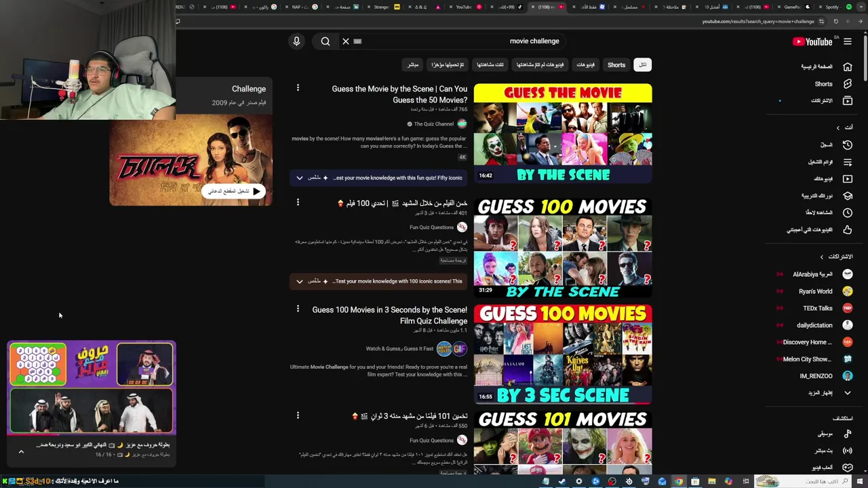Expand the Subscriptions section header chevron
Image resolution: width=868 pixels, height=488 pixels.
pos(821,257)
